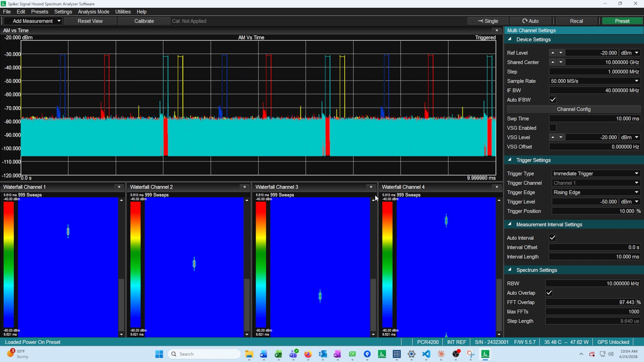
Task: Click the green Preset button
Action: point(622,21)
